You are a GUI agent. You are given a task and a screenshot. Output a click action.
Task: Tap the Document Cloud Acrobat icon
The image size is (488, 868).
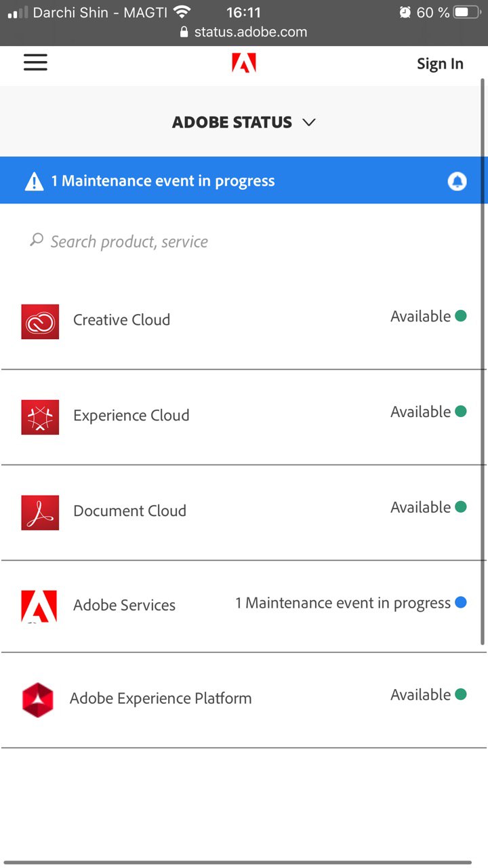point(40,513)
